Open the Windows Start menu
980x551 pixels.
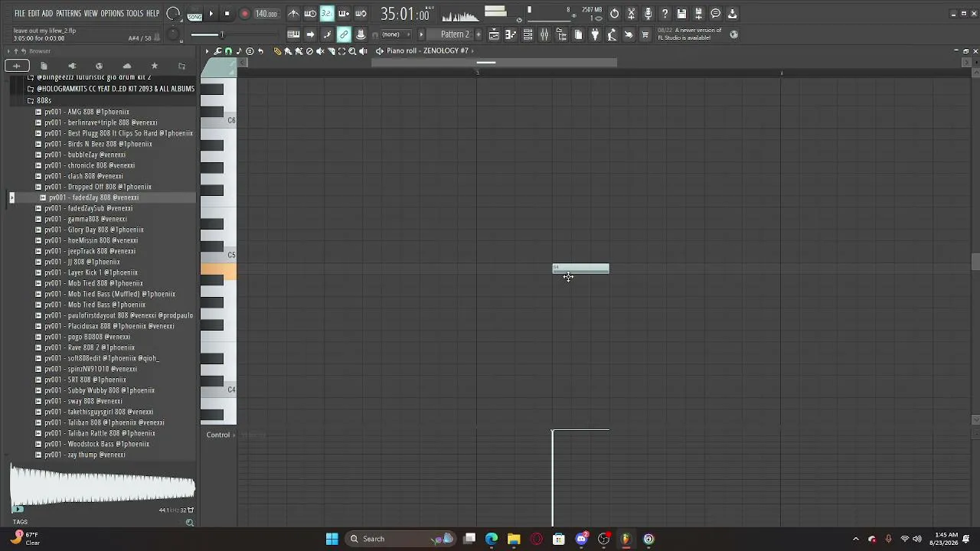pos(332,539)
